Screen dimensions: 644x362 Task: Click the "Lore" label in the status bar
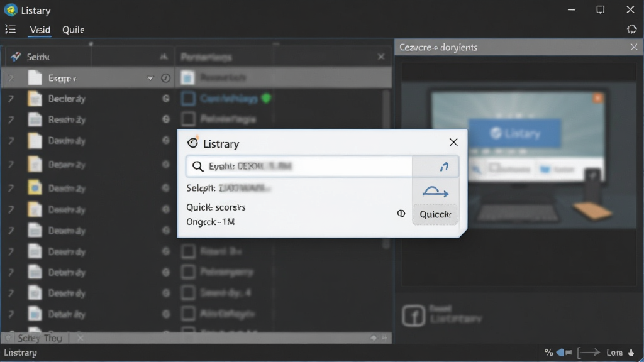pos(614,353)
